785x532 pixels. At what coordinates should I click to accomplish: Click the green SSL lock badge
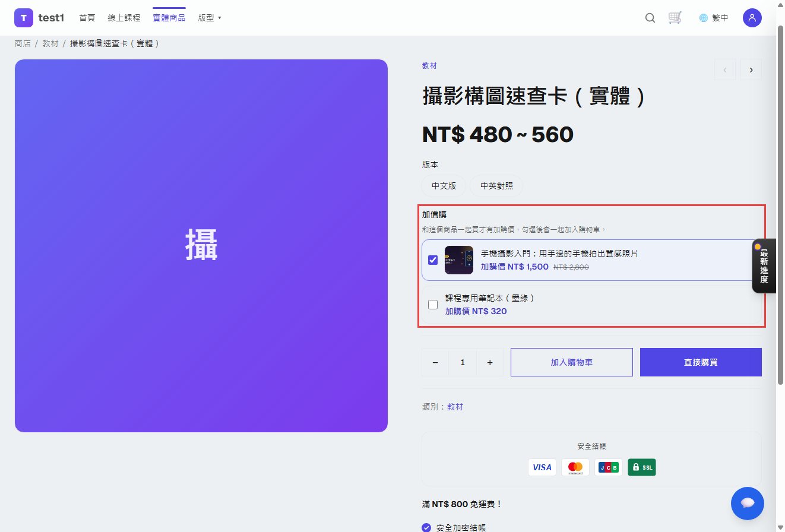642,467
